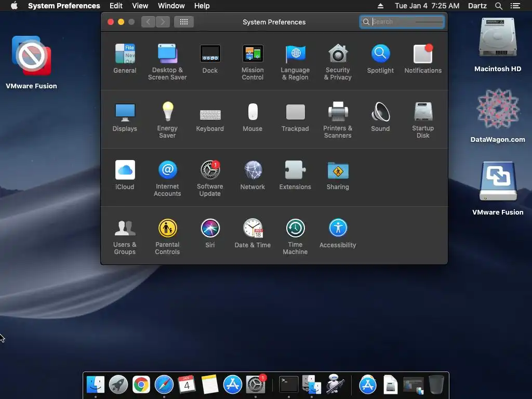532x399 pixels.
Task: Open the Apple menu
Action: 14,6
